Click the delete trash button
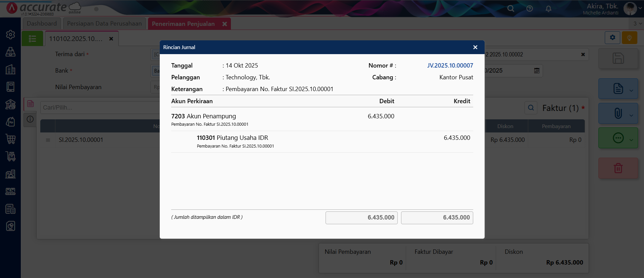 tap(618, 168)
